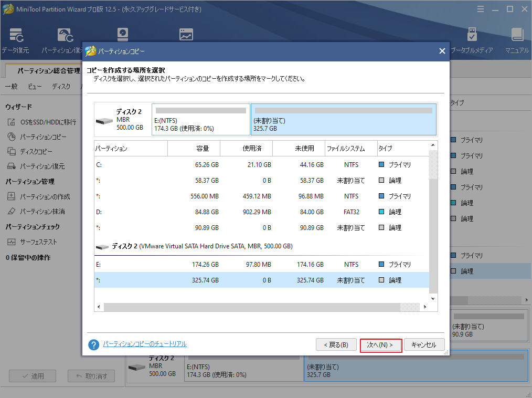
Task: Select the 325.74 GB 未割り当て row
Action: [236, 280]
